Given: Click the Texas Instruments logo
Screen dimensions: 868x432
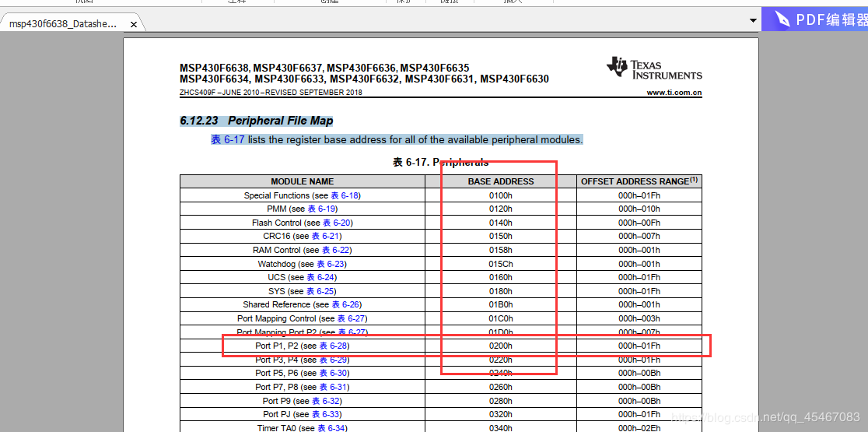Looking at the screenshot, I should (x=654, y=68).
